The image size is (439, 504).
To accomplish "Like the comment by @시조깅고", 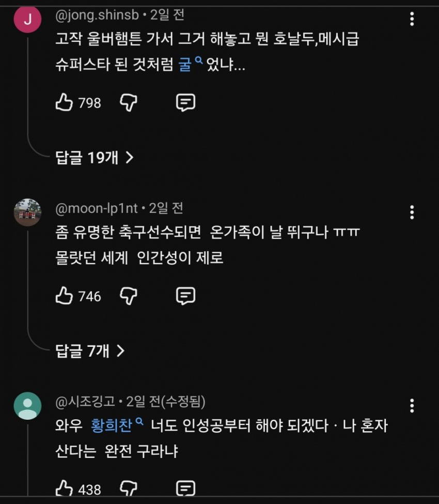I will [x=64, y=488].
